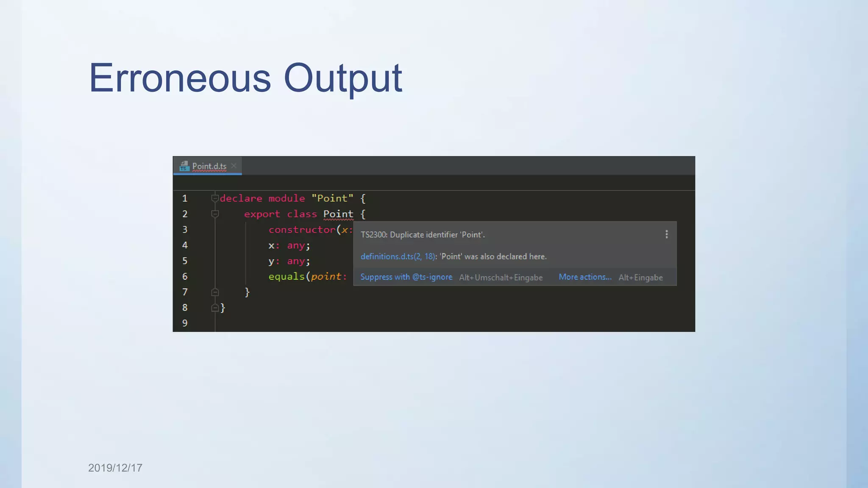Click the Erroneous Output slide title
868x488 pixels.
[x=245, y=78]
